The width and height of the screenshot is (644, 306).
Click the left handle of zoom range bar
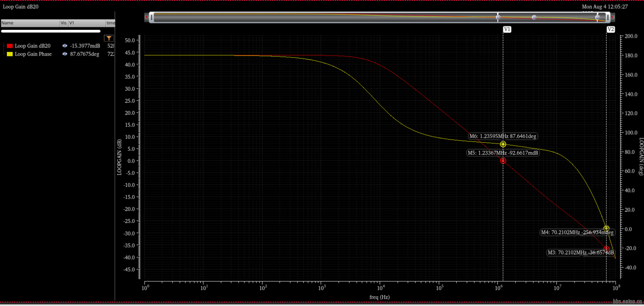tap(151, 17)
